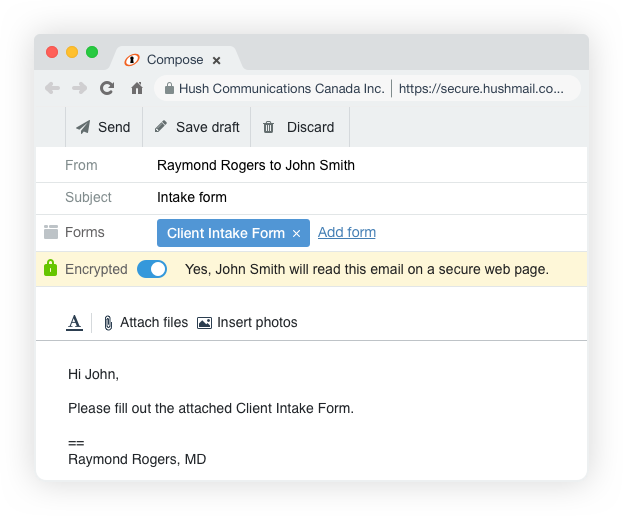This screenshot has width=623, height=516.
Task: Close the Compose tab
Action: pyautogui.click(x=217, y=60)
